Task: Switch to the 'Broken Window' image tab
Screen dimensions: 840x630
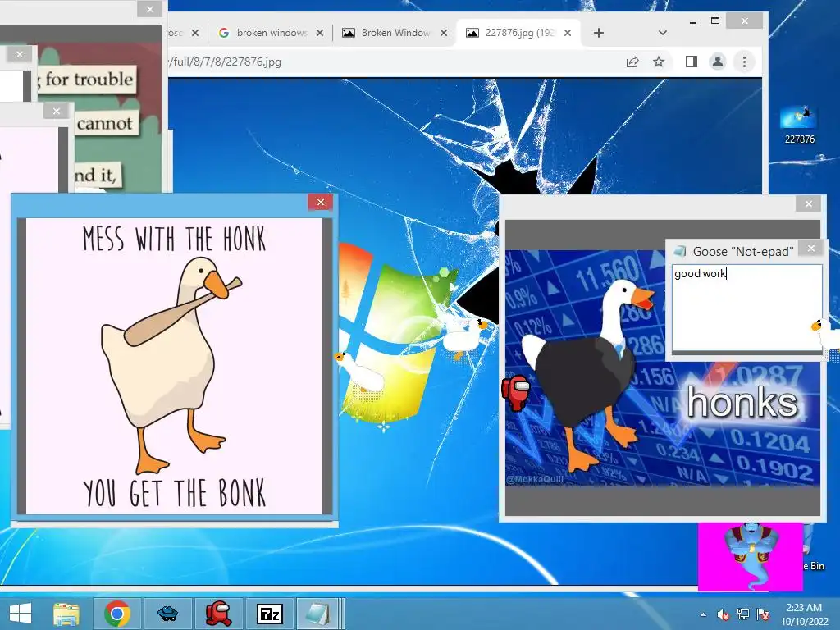Action: (395, 33)
